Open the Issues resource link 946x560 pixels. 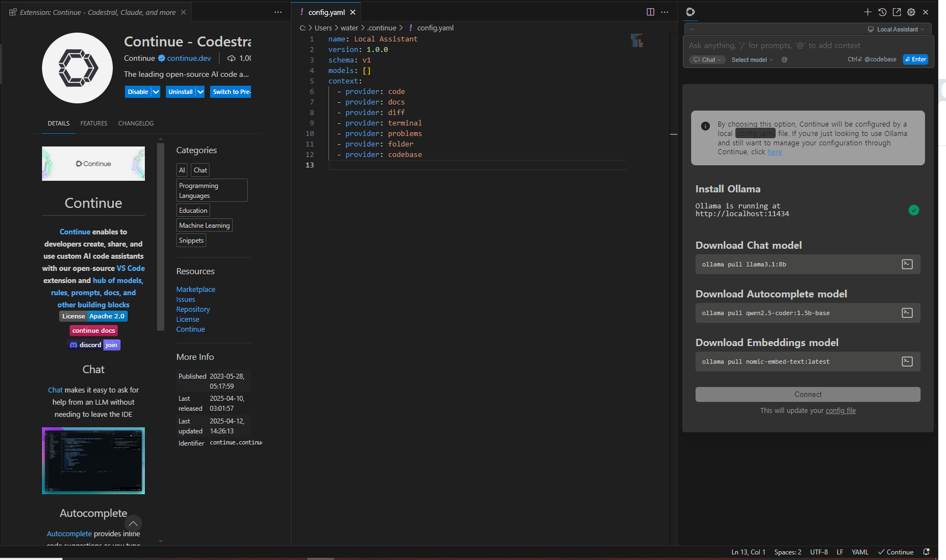tap(186, 300)
